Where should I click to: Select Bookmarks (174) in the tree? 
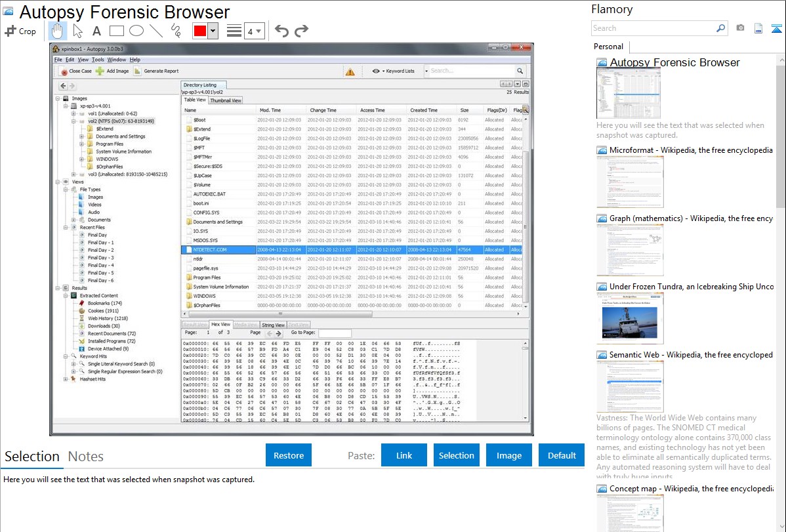point(105,303)
